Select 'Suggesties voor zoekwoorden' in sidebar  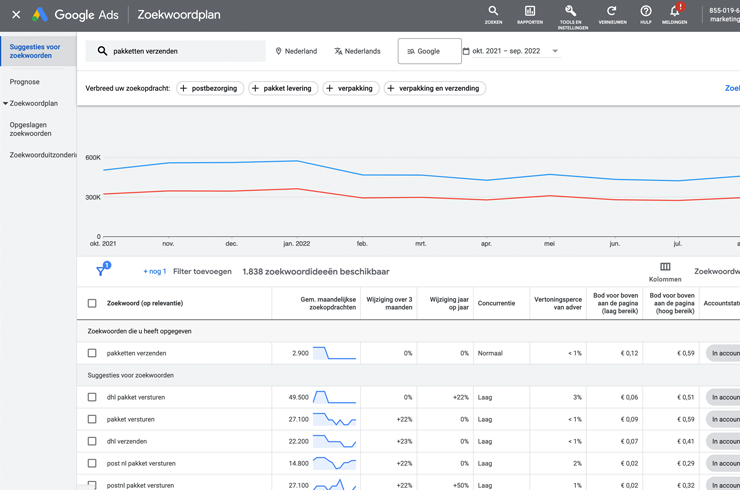click(x=38, y=51)
